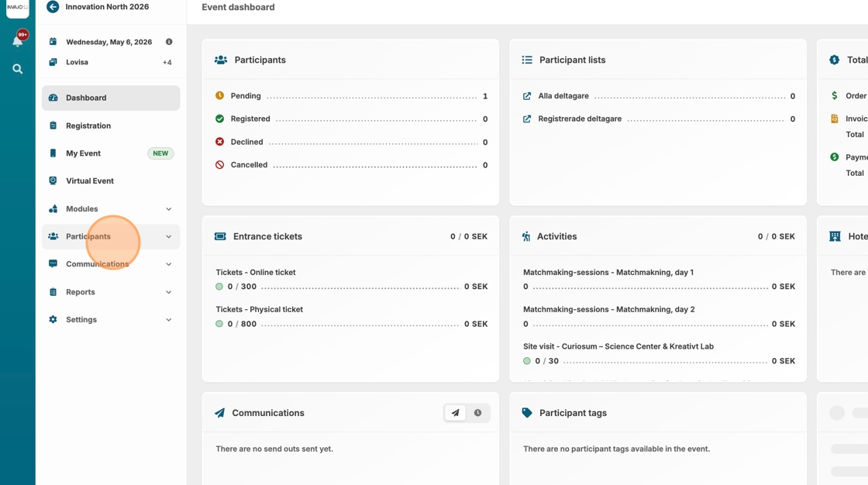Switch Communications card to scheduled clock view

(x=478, y=413)
